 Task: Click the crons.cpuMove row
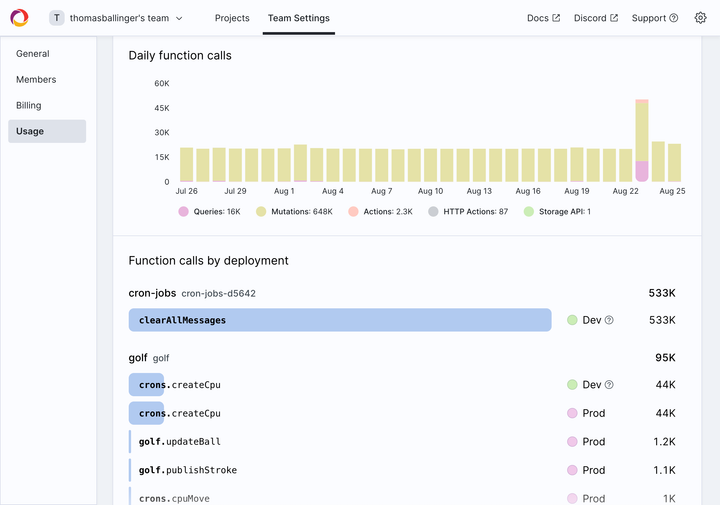pyautogui.click(x=402, y=499)
